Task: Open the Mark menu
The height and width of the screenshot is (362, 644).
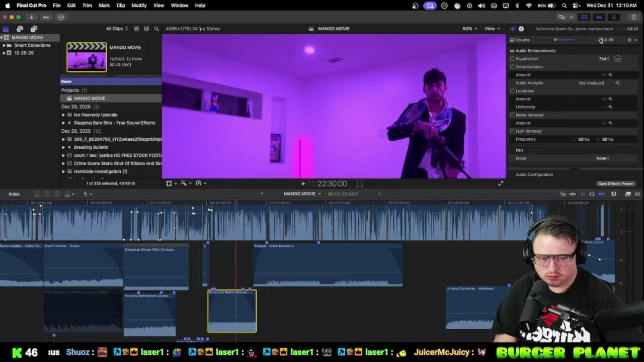Action: (104, 6)
